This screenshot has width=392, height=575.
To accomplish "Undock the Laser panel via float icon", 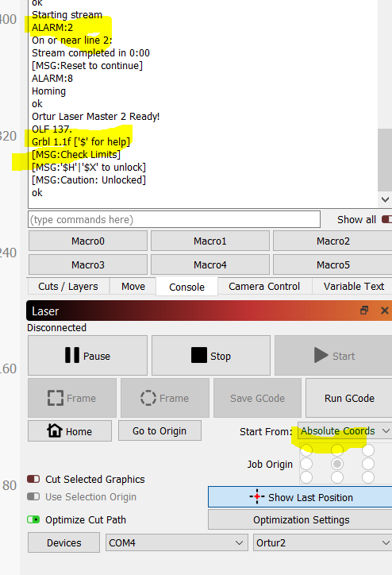I will pyautogui.click(x=364, y=311).
